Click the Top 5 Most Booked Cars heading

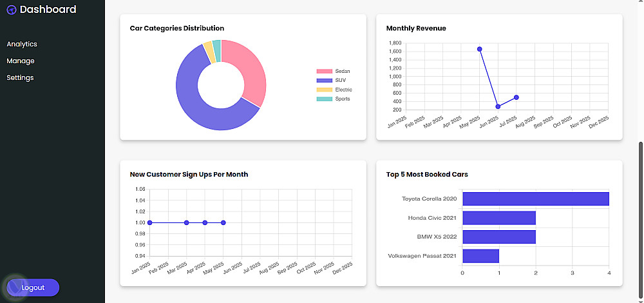(x=427, y=174)
